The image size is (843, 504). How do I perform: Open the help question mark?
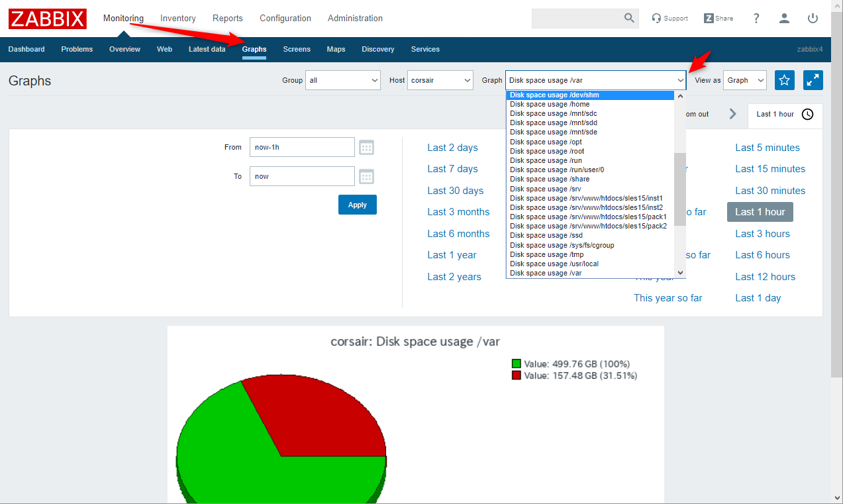[756, 19]
